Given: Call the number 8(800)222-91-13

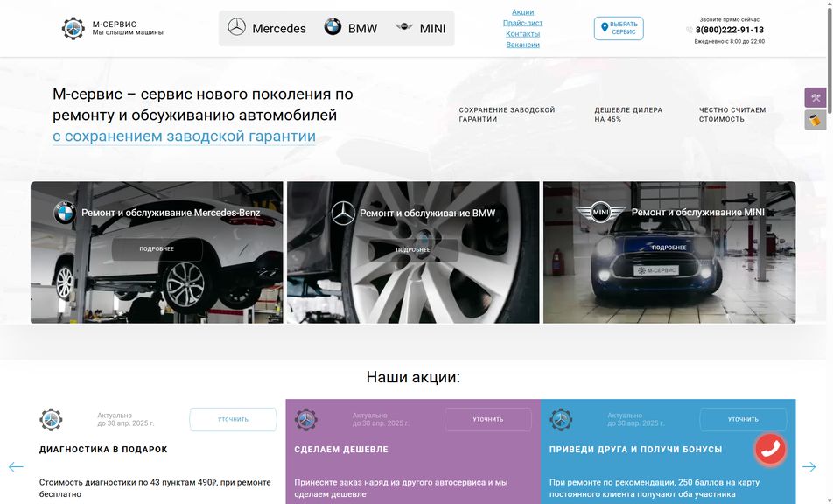Looking at the screenshot, I should [x=730, y=31].
